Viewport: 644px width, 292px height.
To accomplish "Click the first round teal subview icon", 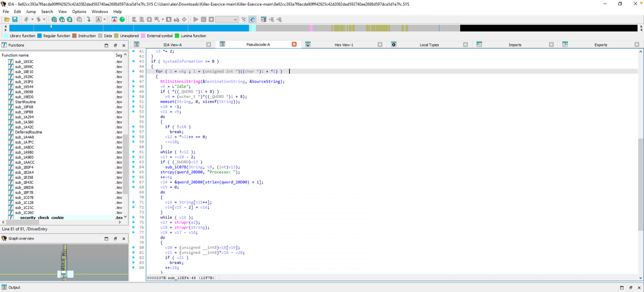I will (x=54, y=19).
